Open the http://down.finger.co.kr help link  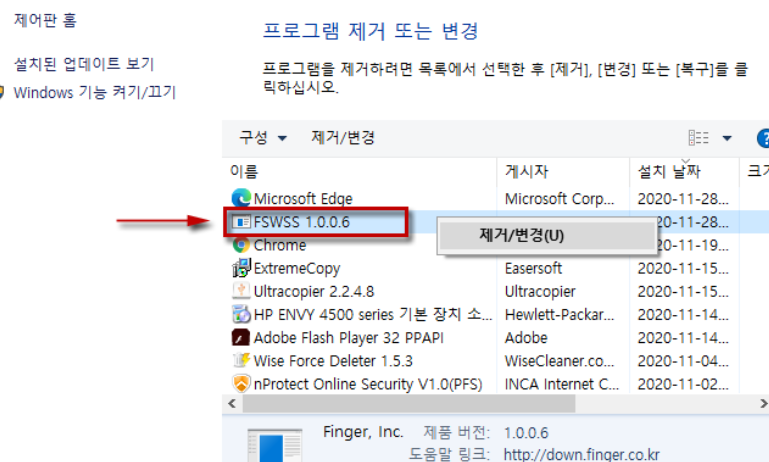581,454
